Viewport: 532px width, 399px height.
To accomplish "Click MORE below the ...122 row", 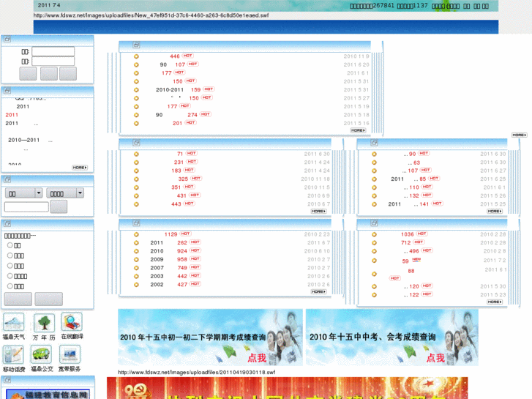I will pyautogui.click(x=495, y=302).
